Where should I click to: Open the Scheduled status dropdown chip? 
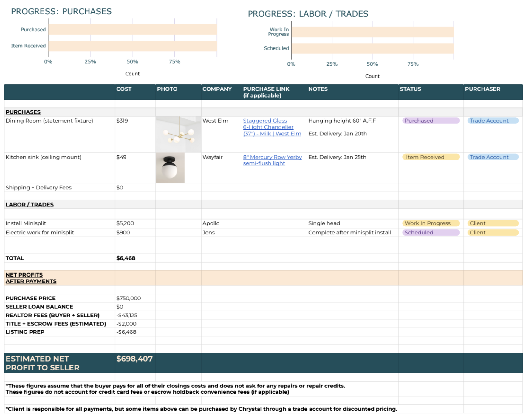(x=431, y=232)
